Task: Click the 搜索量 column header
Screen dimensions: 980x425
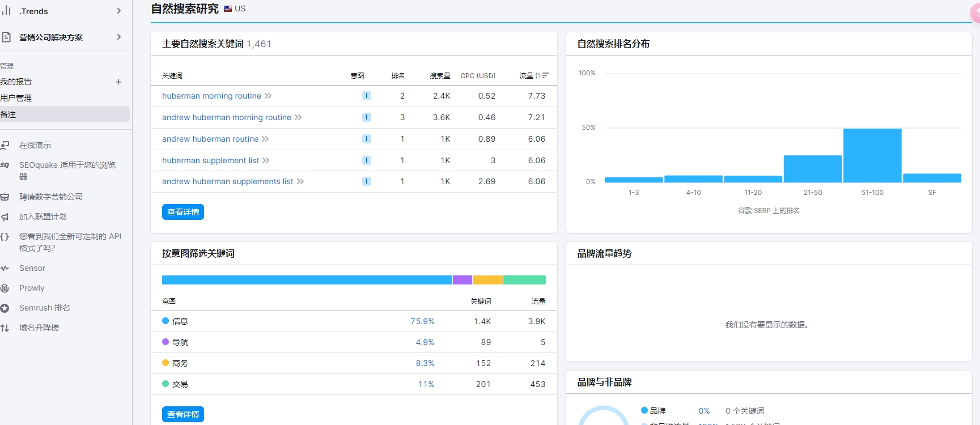Action: pyautogui.click(x=440, y=75)
